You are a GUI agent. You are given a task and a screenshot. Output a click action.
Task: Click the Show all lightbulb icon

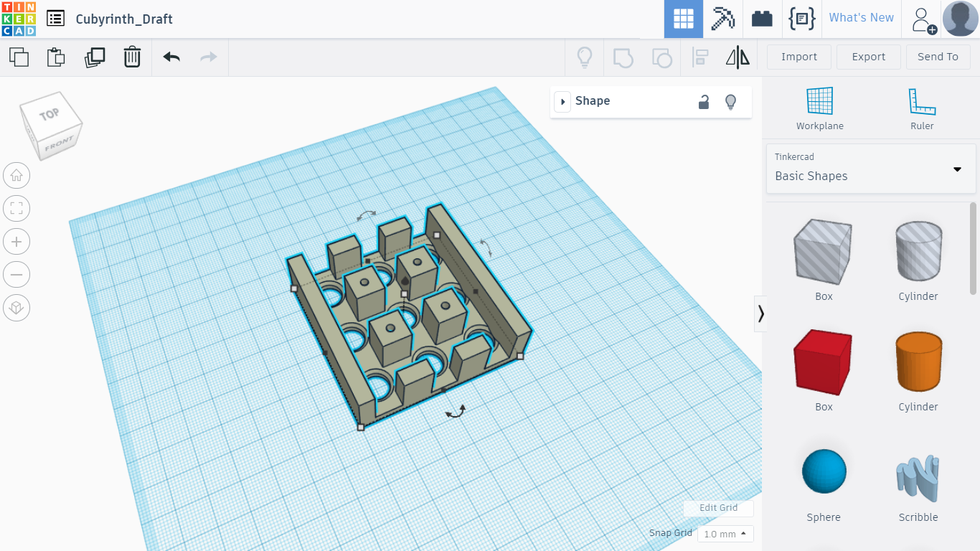pyautogui.click(x=585, y=57)
